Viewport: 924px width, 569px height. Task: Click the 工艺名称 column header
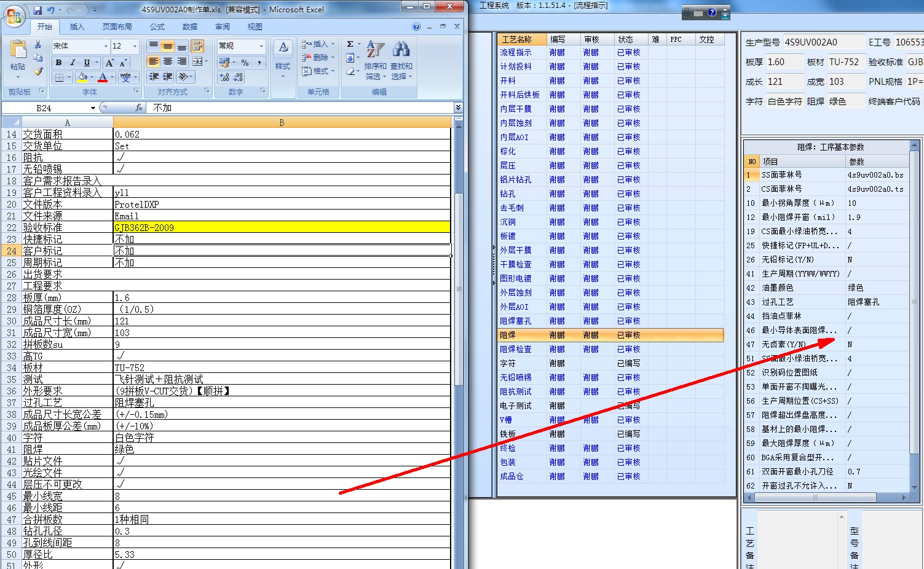522,39
